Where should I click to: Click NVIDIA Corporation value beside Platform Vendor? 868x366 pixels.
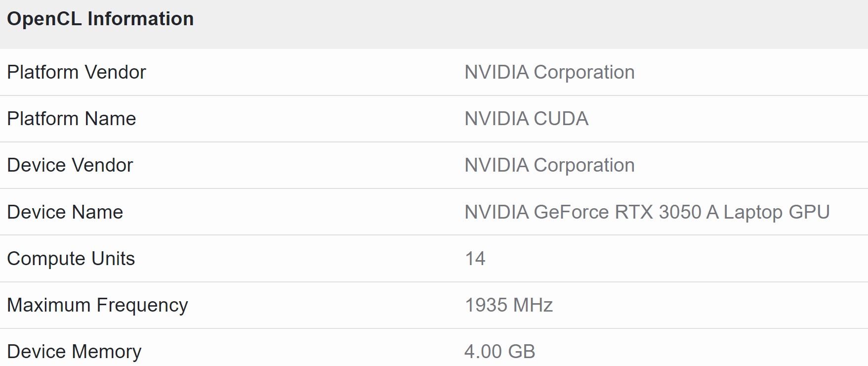pyautogui.click(x=549, y=72)
